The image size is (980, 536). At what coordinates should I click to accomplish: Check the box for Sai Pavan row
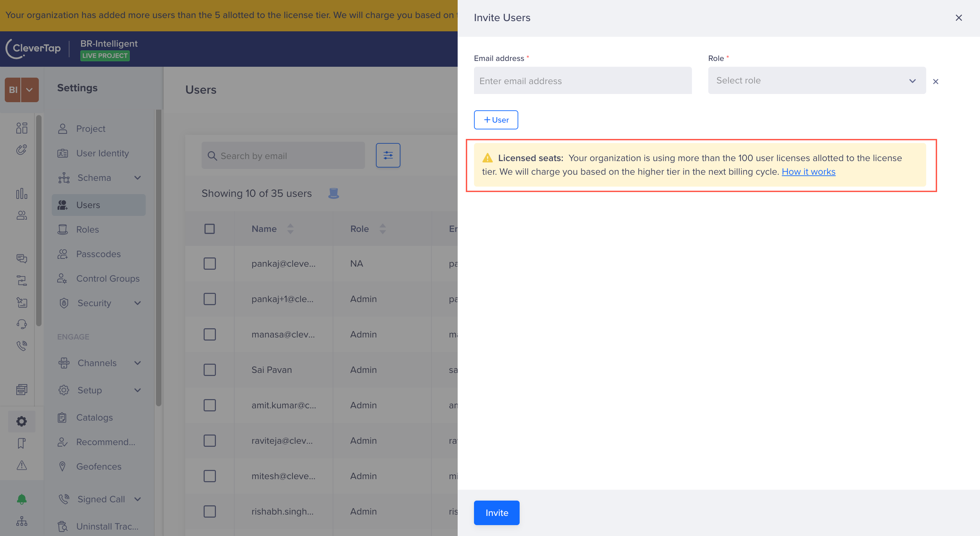(209, 370)
